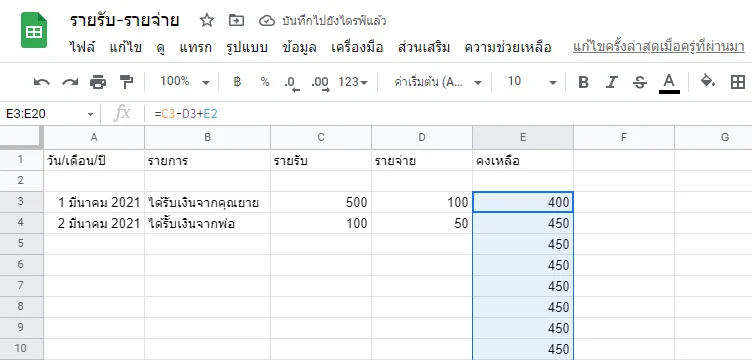The image size is (752, 360).
Task: Click the cloud saved status icon
Action: tap(267, 21)
